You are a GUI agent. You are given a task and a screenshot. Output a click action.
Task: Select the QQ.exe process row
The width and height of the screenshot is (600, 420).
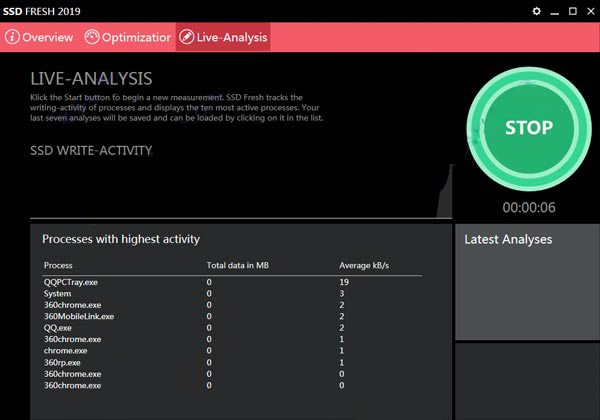point(232,328)
